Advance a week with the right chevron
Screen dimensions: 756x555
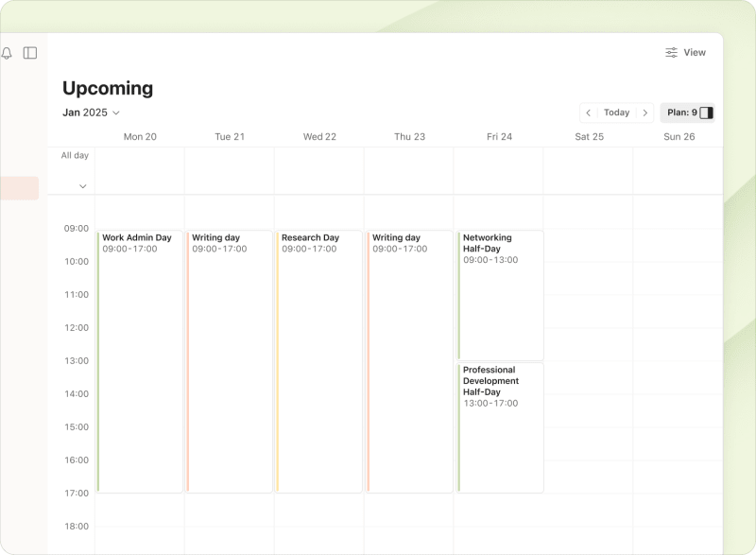click(x=646, y=113)
